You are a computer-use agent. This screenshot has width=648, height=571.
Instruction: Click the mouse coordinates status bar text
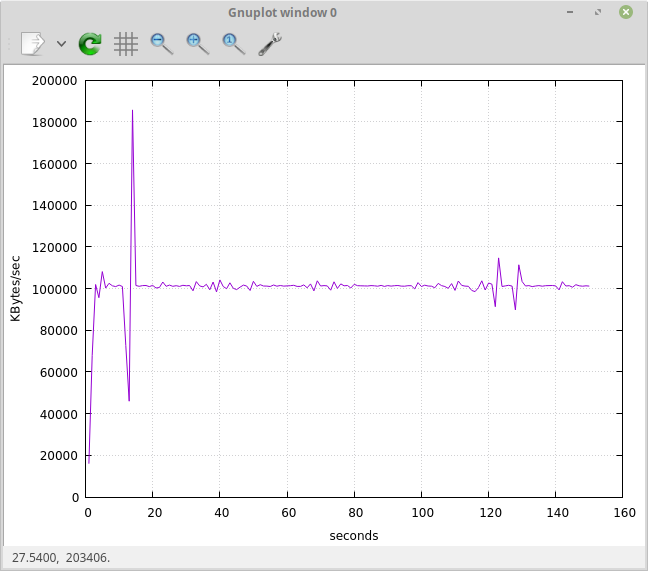tap(60, 556)
